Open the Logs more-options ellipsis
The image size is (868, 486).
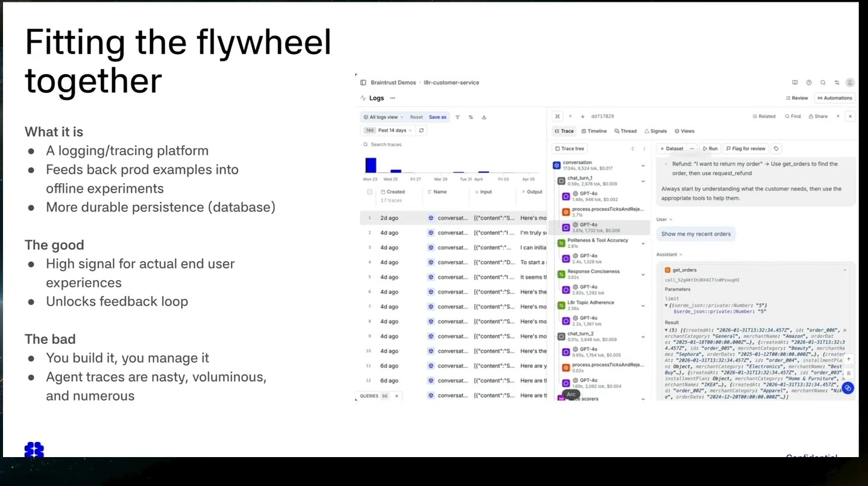coord(392,98)
